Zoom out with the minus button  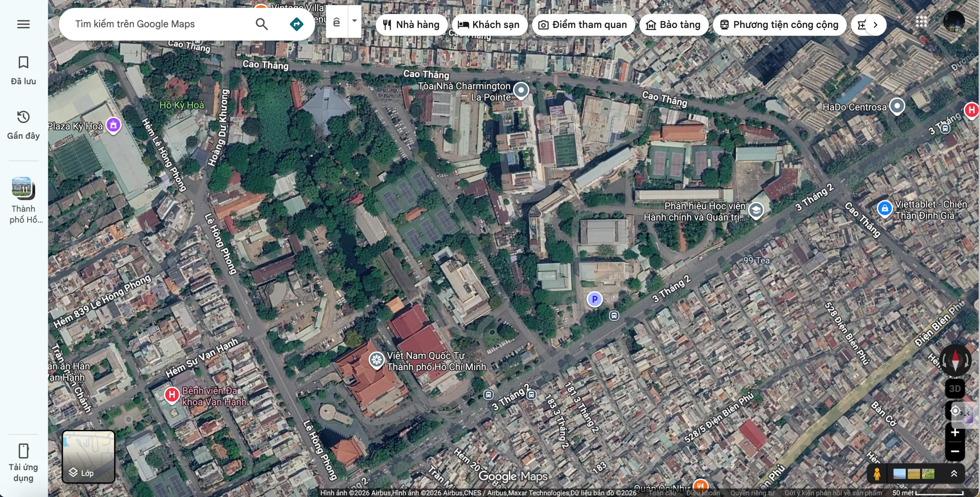tap(955, 451)
